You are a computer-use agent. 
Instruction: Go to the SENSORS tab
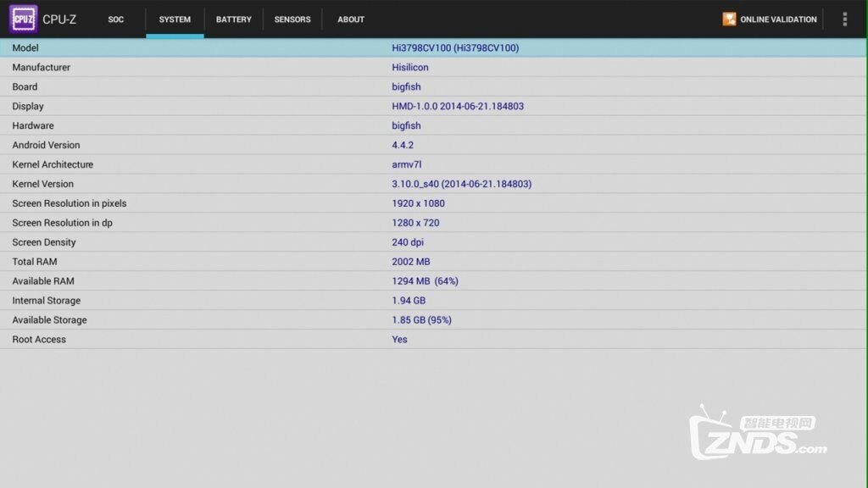292,19
